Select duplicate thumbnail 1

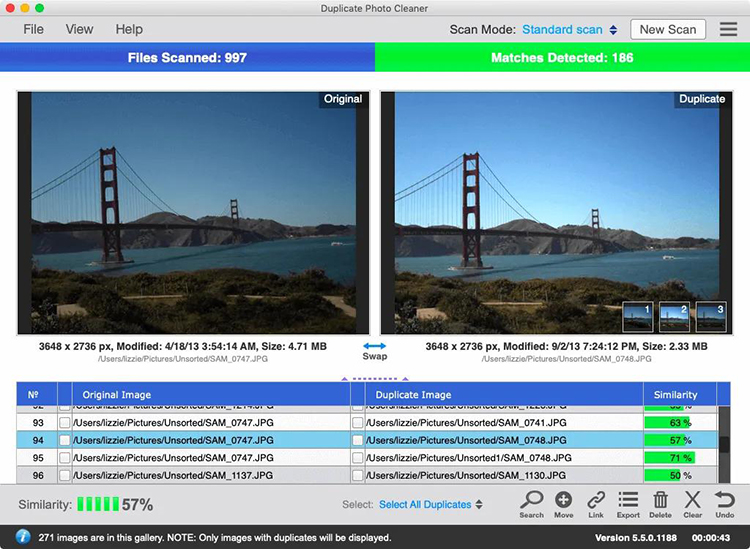coord(638,317)
